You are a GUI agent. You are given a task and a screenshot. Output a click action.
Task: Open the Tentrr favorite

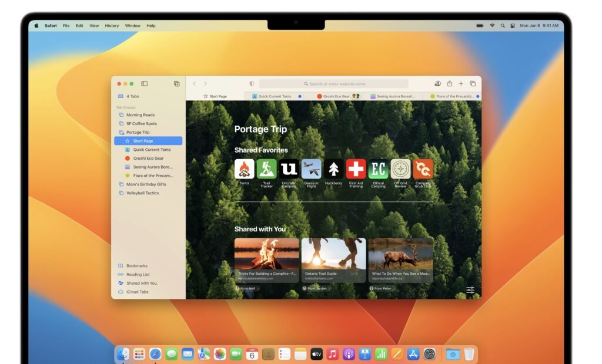(x=244, y=168)
